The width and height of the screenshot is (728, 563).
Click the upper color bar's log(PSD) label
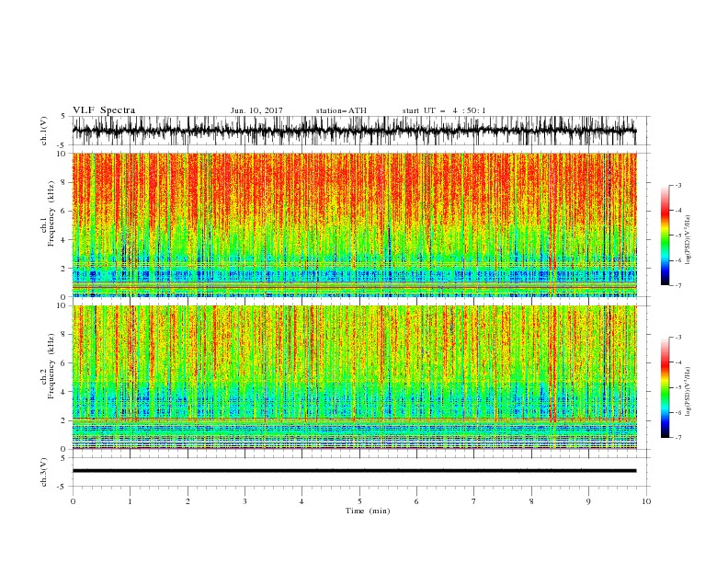pos(688,240)
